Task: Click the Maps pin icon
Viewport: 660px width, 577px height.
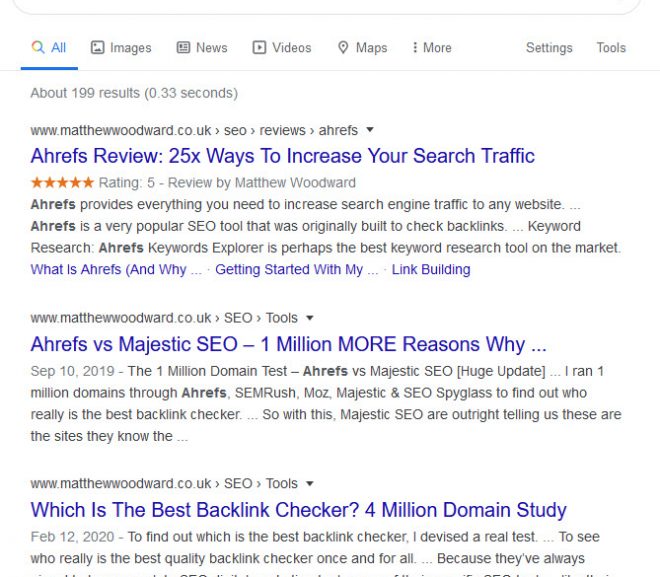Action: click(x=343, y=47)
